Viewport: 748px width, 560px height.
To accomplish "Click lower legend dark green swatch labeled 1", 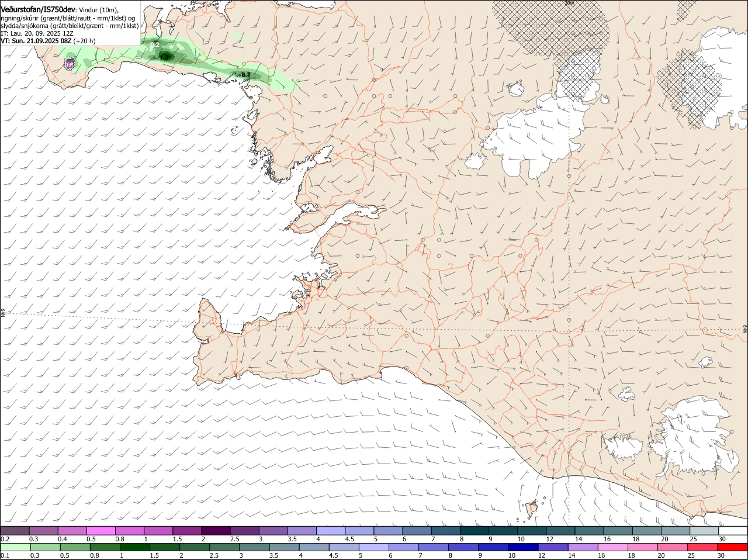I will click(x=134, y=547).
